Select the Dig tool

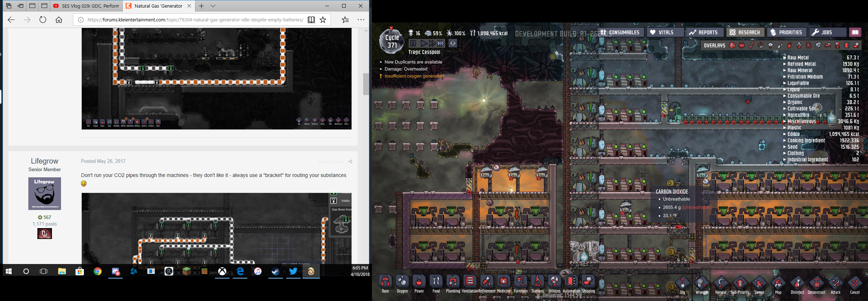click(x=682, y=284)
